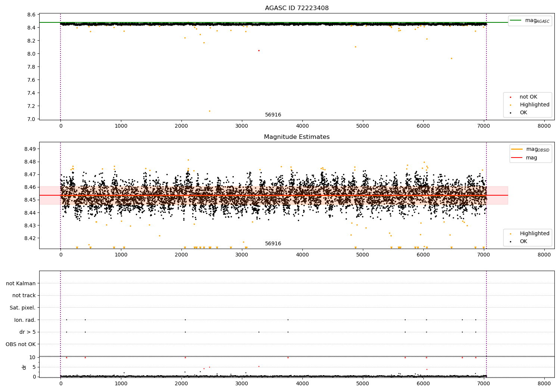Click the 8.6 y-axis tick in top plot
Viewport: 560px width, 392px height.
[31, 15]
